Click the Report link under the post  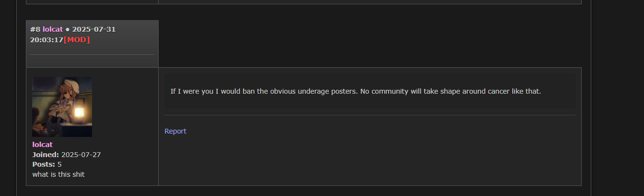tap(175, 131)
